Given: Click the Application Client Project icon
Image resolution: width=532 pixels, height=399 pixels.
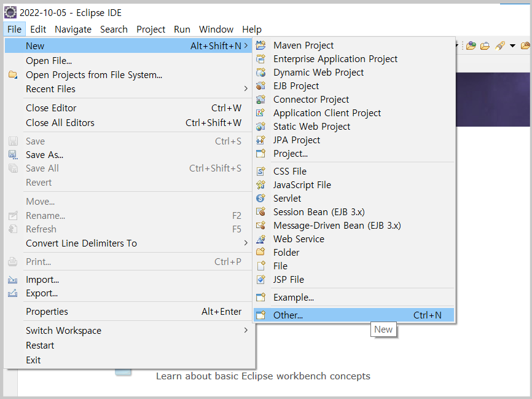Looking at the screenshot, I should (x=260, y=113).
